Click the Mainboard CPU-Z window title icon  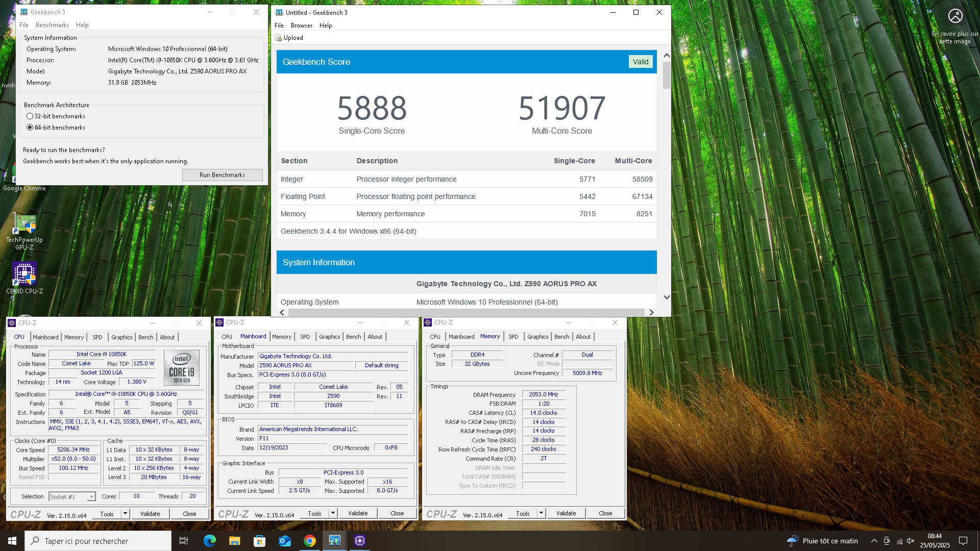click(219, 322)
